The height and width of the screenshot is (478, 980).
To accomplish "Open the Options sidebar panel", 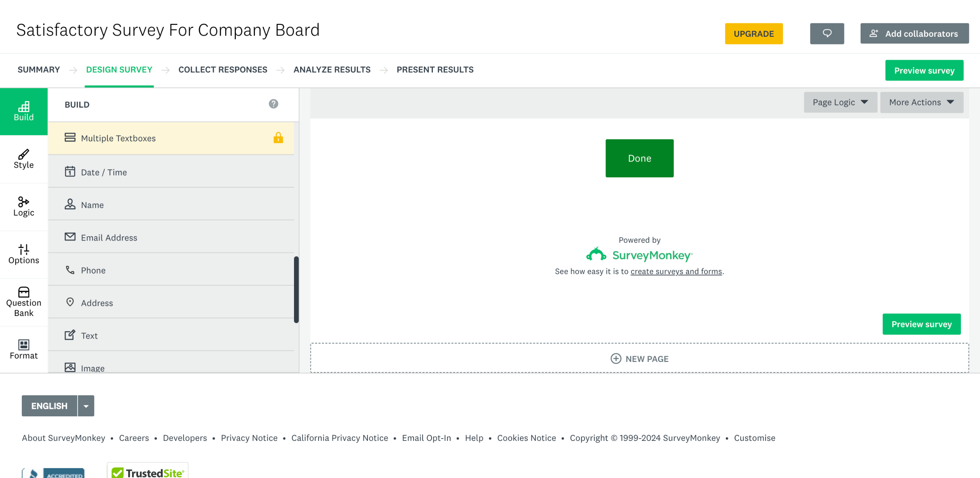I will pyautogui.click(x=24, y=254).
